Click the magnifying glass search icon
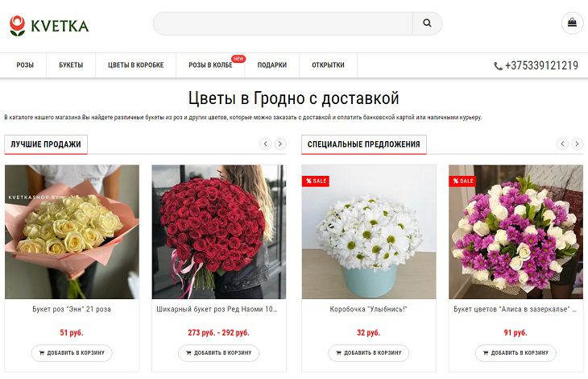 coord(427,23)
